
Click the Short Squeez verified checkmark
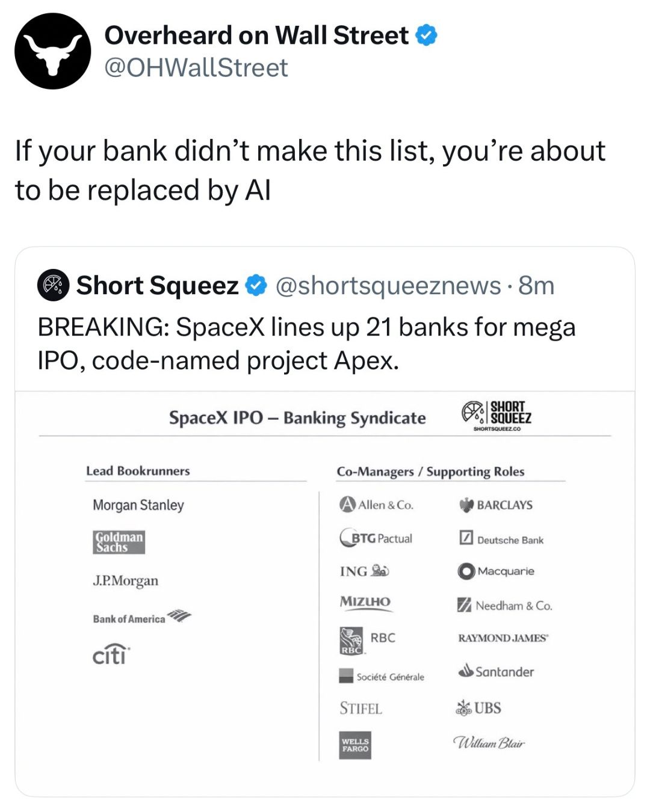[257, 285]
